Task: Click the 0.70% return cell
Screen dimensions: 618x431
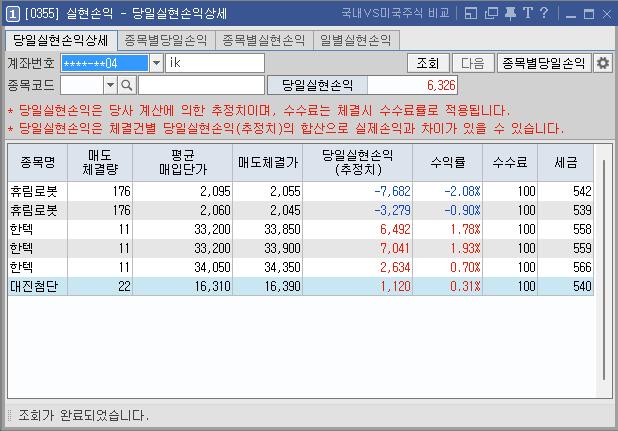Action: (447, 267)
